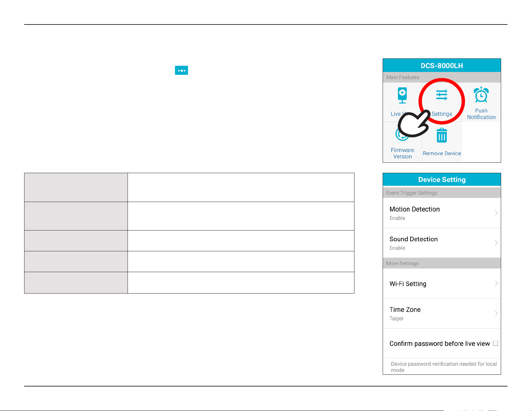Expand the Sound Detection row chevron
The image size is (532, 411).
click(x=496, y=243)
